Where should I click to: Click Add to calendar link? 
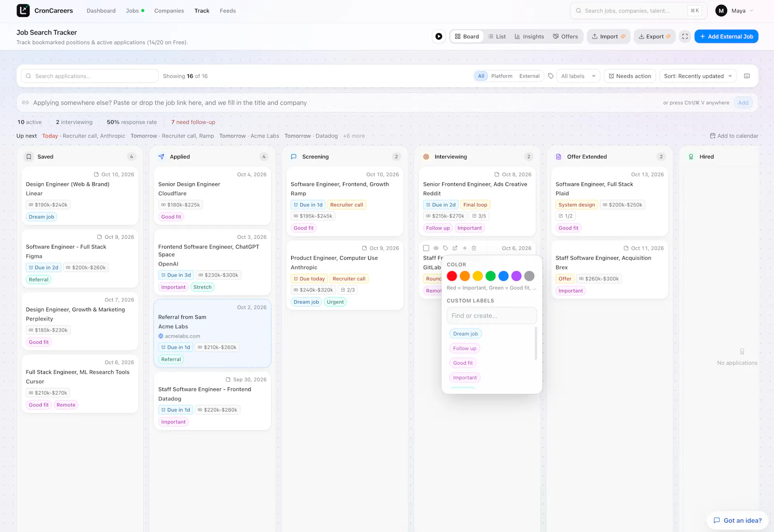point(734,136)
